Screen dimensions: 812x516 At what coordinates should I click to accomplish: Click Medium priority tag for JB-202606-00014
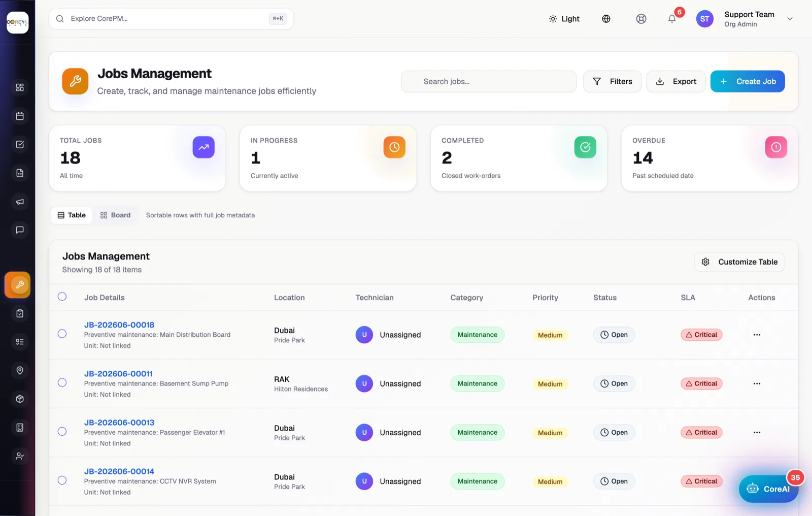pyautogui.click(x=550, y=481)
